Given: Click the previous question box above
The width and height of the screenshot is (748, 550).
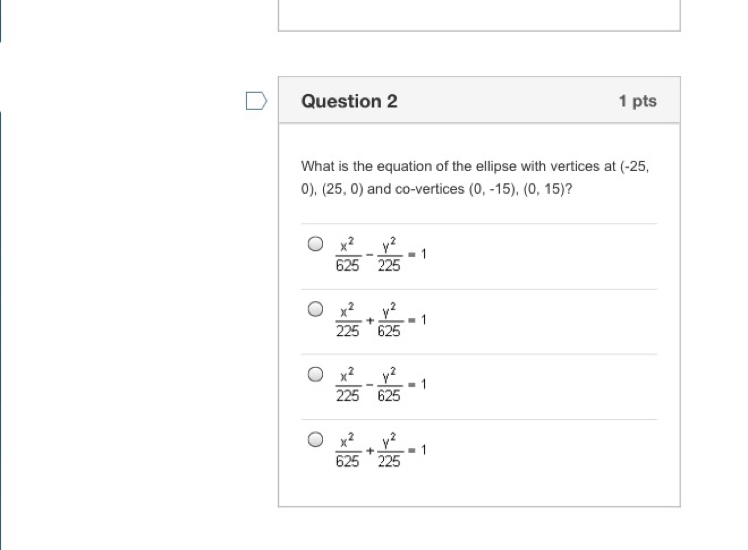Looking at the screenshot, I should (x=479, y=15).
